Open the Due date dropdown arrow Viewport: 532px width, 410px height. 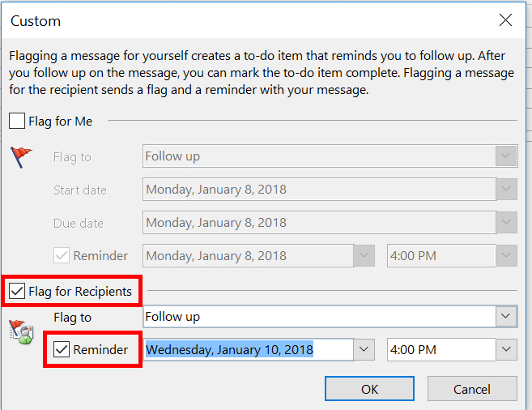click(506, 223)
